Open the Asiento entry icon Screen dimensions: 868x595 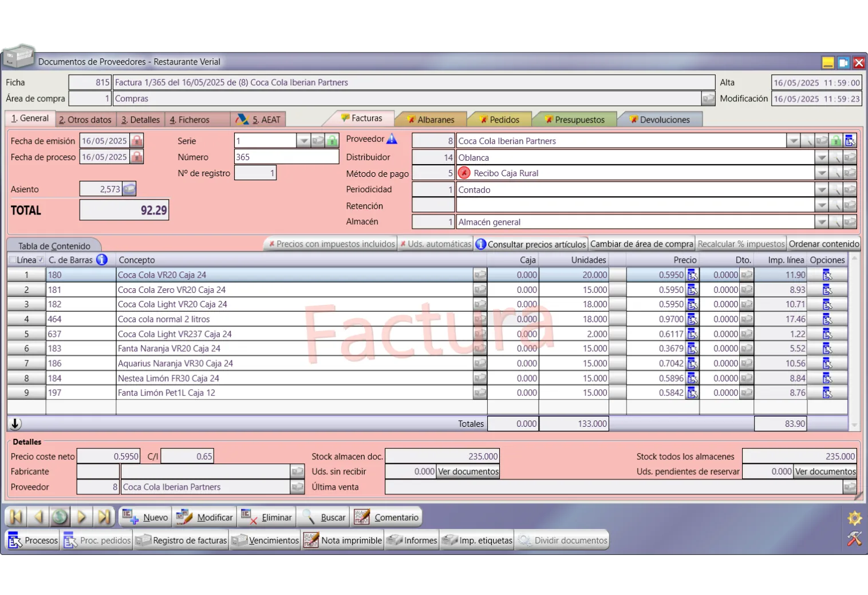pos(129,189)
